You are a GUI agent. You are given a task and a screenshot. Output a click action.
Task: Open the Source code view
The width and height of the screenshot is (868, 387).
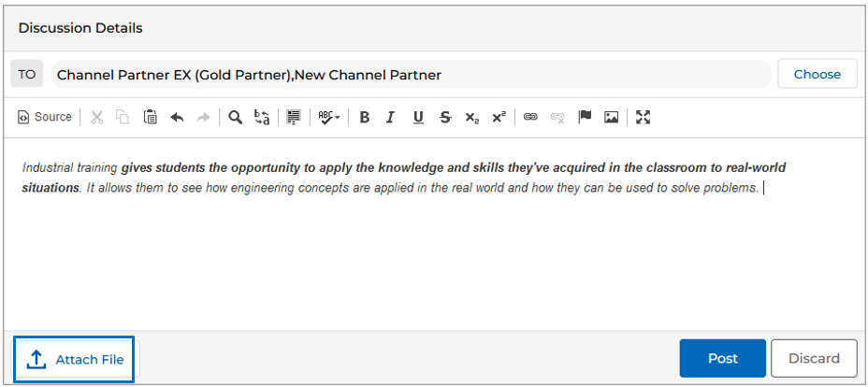point(46,117)
